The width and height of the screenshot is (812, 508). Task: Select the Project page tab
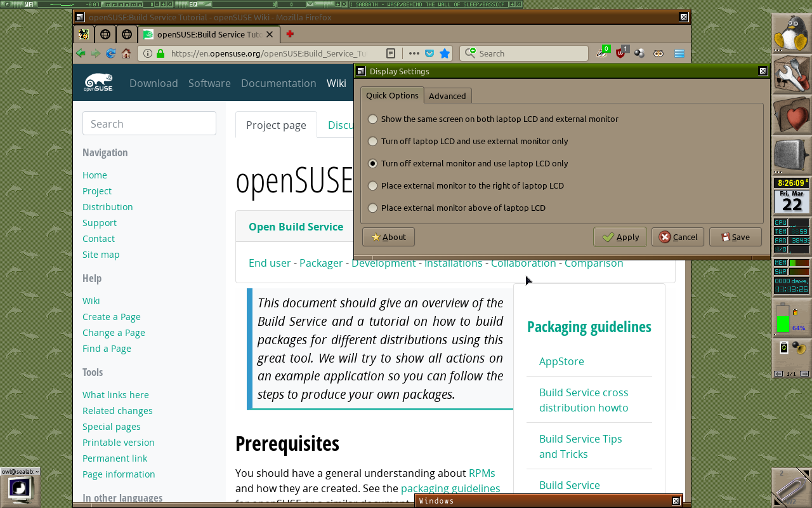(276, 125)
